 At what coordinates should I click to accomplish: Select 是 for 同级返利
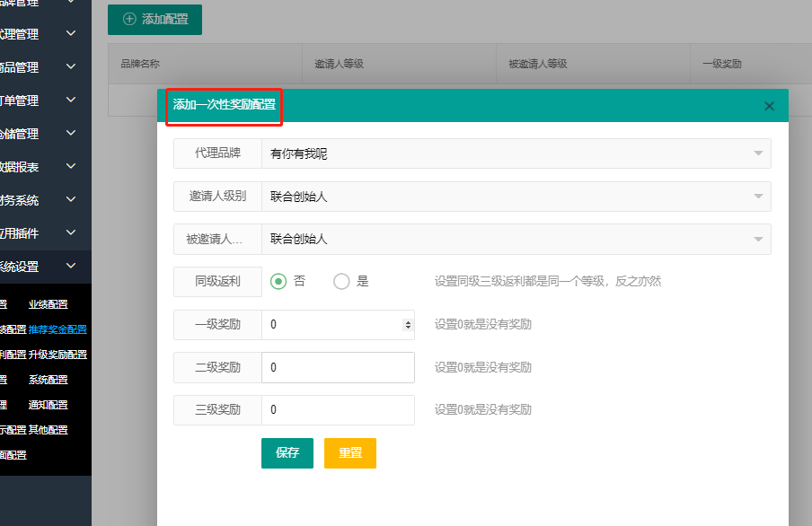[341, 281]
